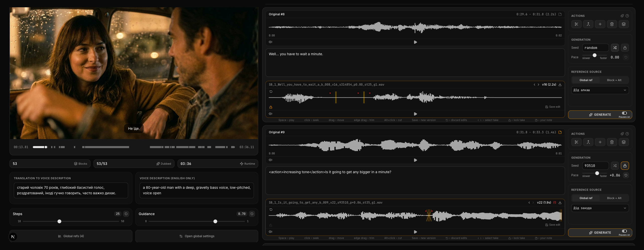The width and height of the screenshot is (644, 250).
Task: Open global settings
Action: 197,236
